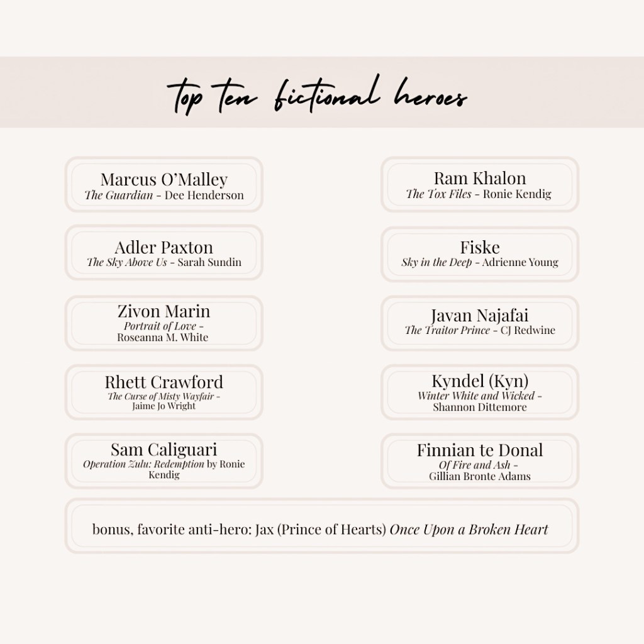Click the Gillian Bronte Adams author line
The width and height of the screenshot is (644, 644).
[x=480, y=476]
